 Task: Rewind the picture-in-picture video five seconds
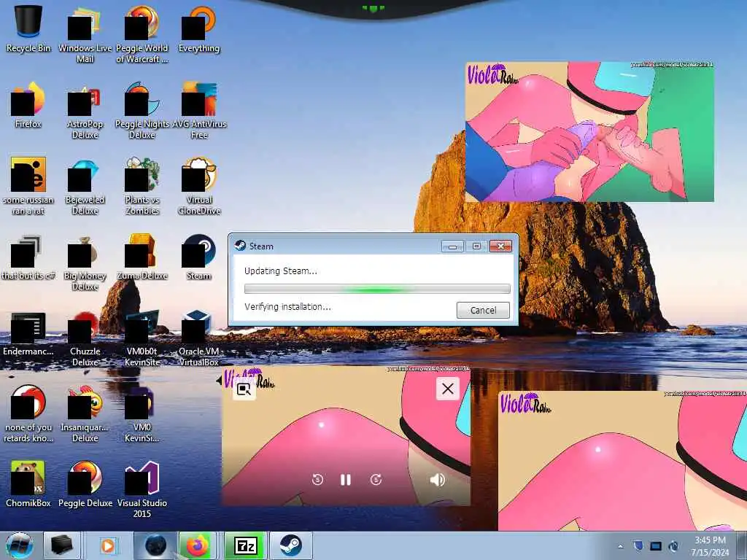coord(317,480)
